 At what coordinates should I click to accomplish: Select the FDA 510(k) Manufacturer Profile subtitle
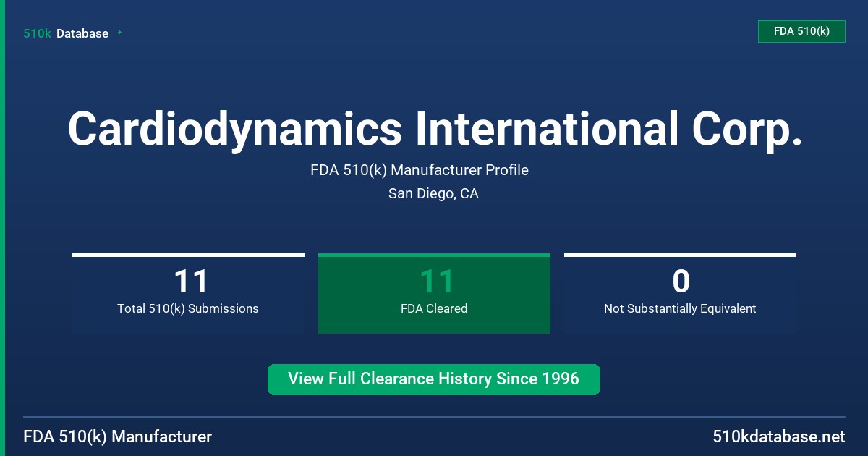click(x=420, y=170)
